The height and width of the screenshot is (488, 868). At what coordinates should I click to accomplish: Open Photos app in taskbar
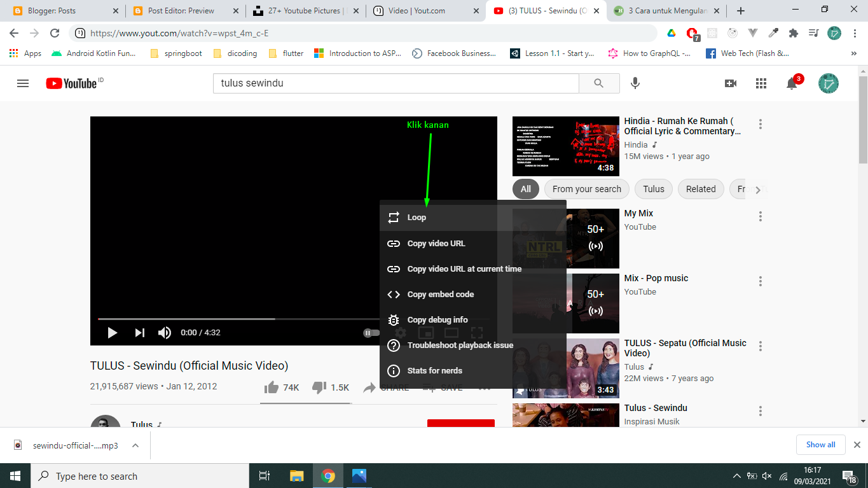tap(359, 476)
